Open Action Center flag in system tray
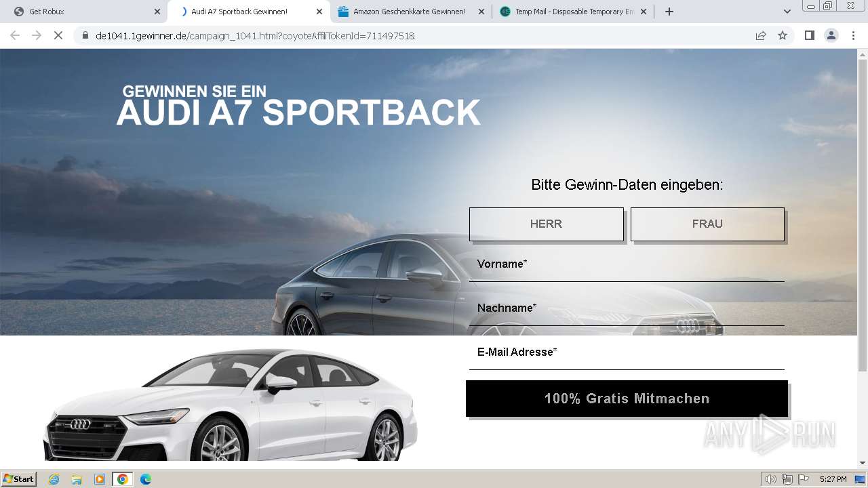Screen dimensions: 868x488 click(x=804, y=479)
